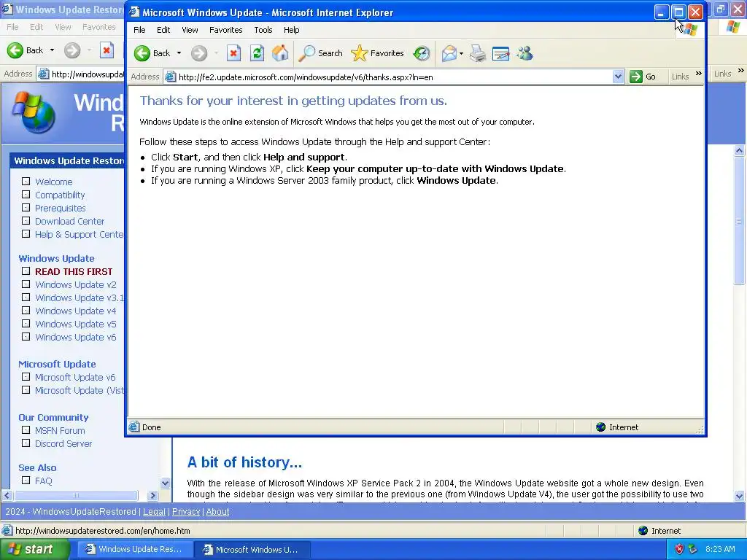Click the Legal footer link
The width and height of the screenshot is (747, 560).
tap(154, 512)
